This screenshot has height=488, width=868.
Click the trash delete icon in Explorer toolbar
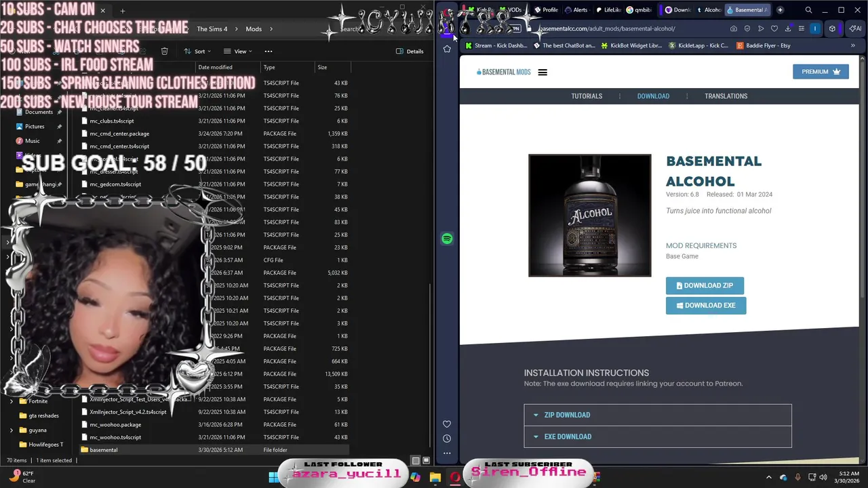(x=164, y=51)
